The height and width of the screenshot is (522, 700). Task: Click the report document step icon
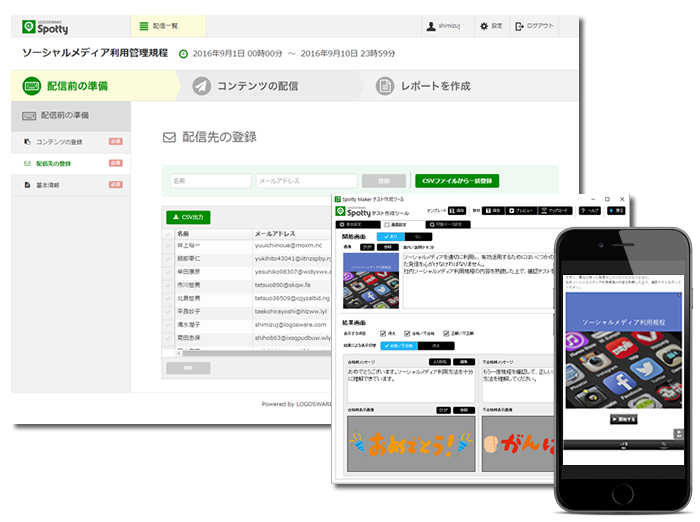coord(384,86)
